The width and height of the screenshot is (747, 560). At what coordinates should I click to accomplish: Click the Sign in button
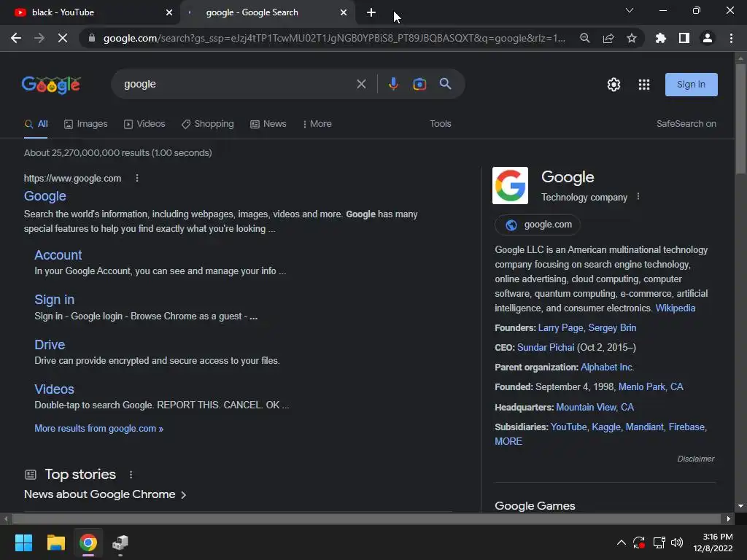pyautogui.click(x=692, y=85)
